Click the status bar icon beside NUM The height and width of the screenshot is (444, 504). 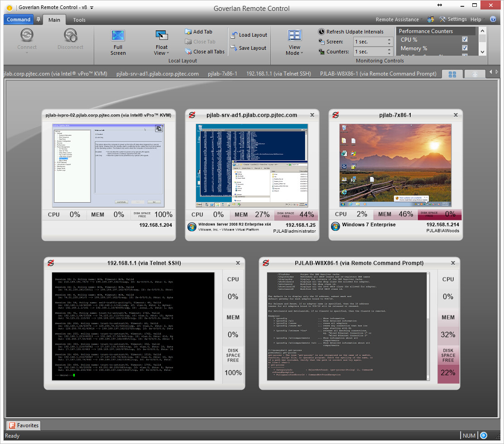click(x=484, y=435)
